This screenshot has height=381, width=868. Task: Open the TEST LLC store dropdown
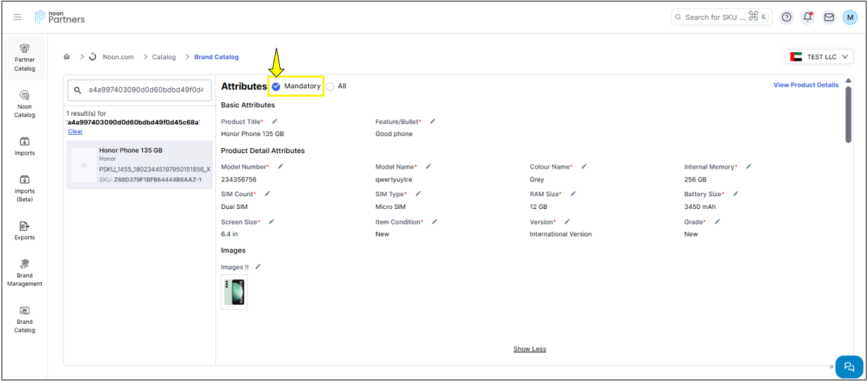pyautogui.click(x=819, y=57)
